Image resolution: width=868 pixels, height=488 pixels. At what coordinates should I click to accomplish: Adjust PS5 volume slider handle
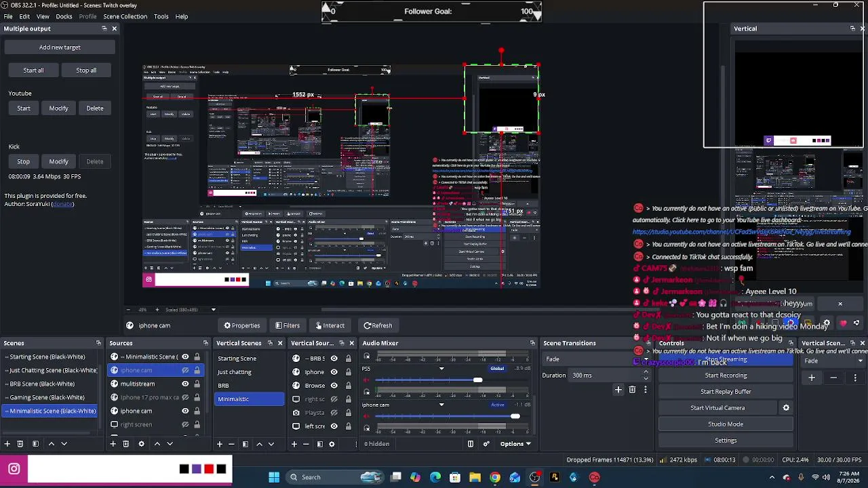(477, 380)
